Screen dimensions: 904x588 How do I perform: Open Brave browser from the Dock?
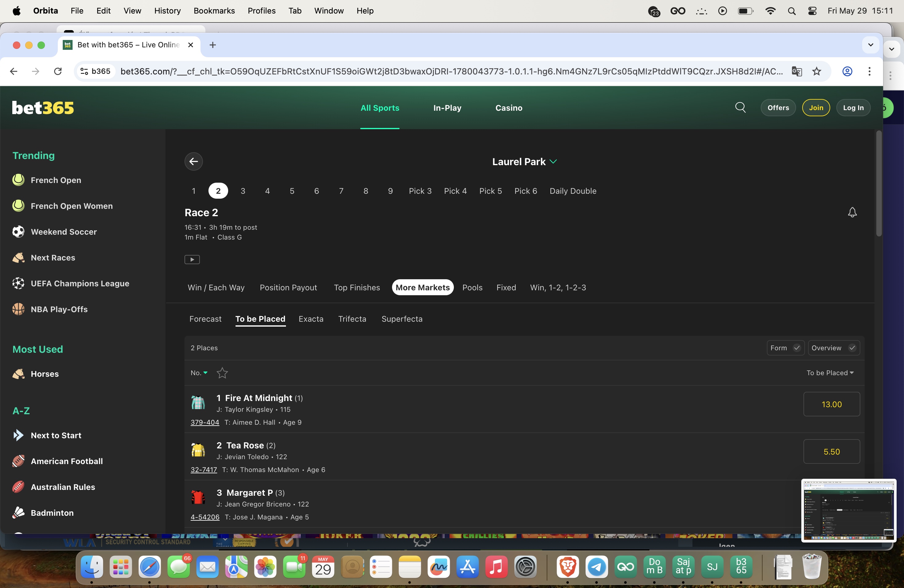(x=568, y=567)
